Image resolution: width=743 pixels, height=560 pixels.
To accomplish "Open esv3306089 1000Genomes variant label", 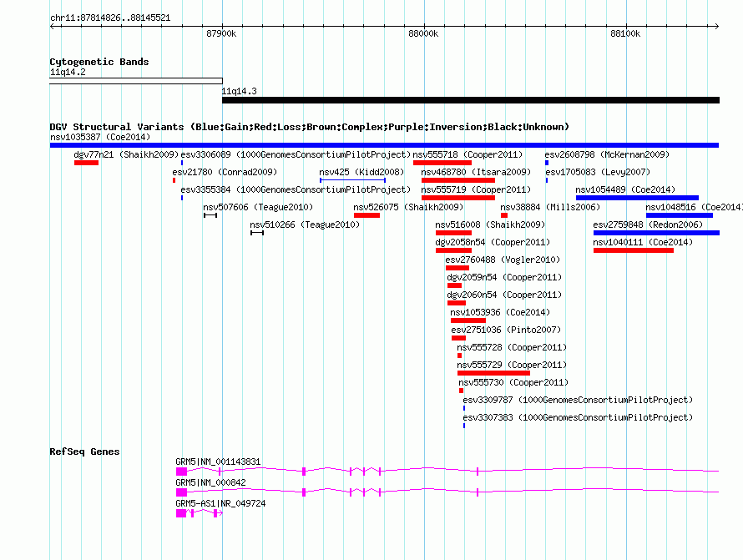I will point(296,154).
